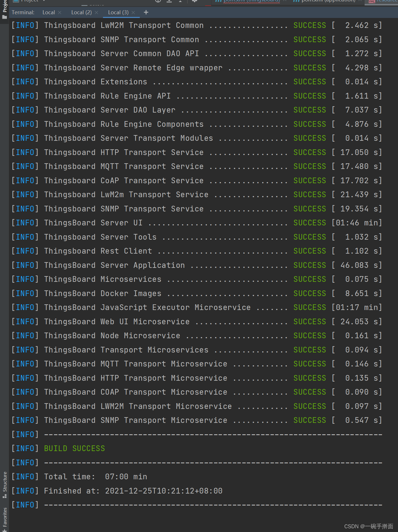Click 'Thingsboard SNMP Transport Service' text

point(124,209)
